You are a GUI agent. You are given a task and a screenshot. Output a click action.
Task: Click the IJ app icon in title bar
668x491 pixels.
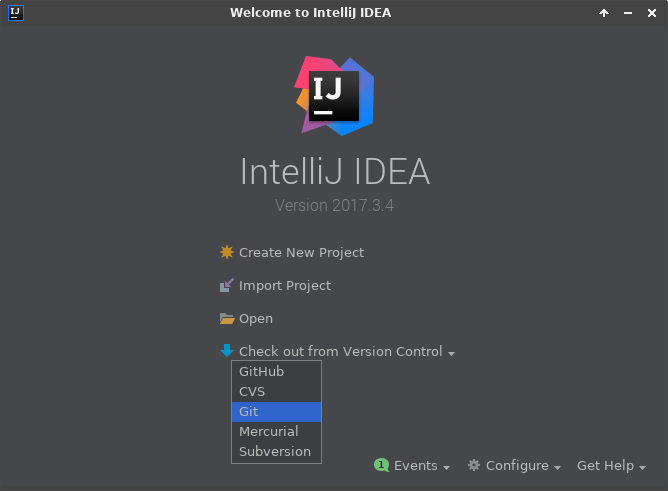click(15, 13)
